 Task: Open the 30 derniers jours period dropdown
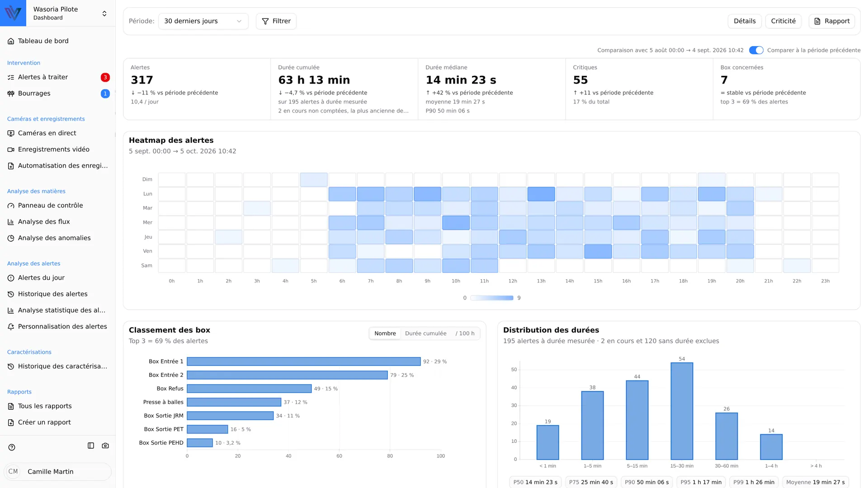click(203, 21)
